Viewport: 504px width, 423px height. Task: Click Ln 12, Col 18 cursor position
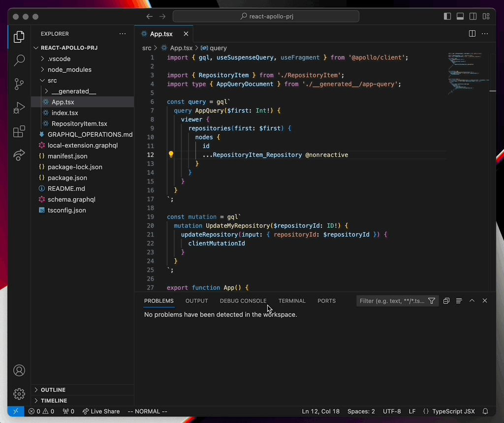(320, 411)
